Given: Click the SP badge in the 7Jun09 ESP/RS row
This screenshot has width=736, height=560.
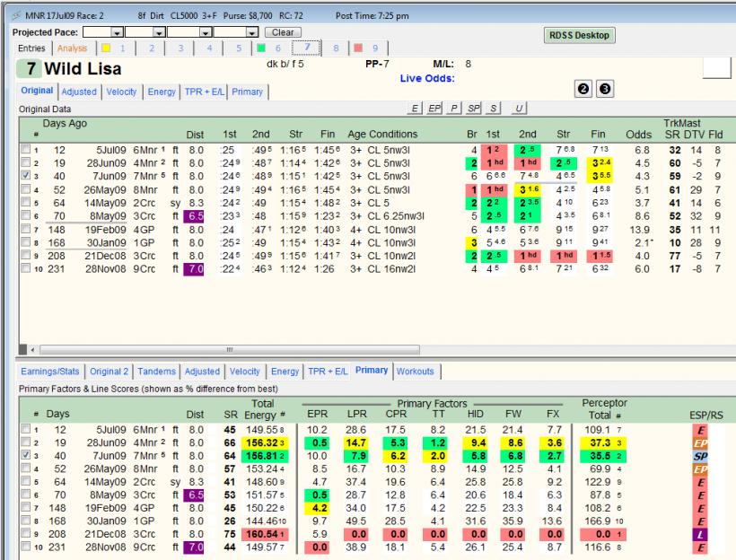Looking at the screenshot, I should [701, 456].
